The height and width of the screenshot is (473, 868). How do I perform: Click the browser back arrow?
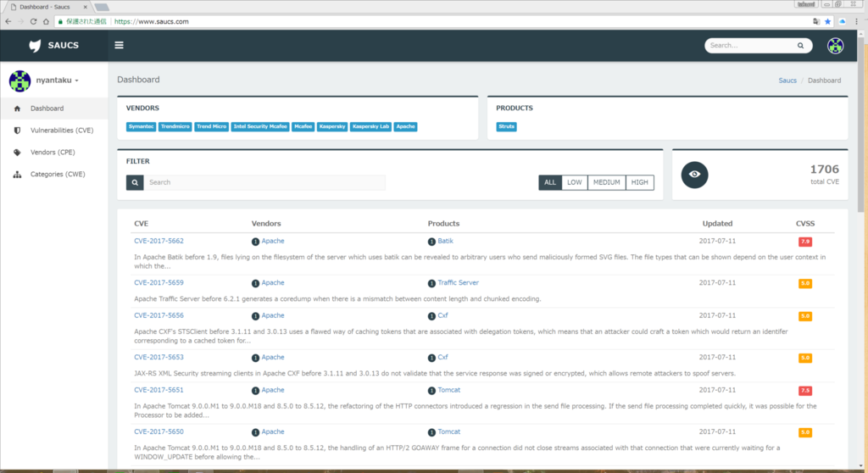click(8, 21)
